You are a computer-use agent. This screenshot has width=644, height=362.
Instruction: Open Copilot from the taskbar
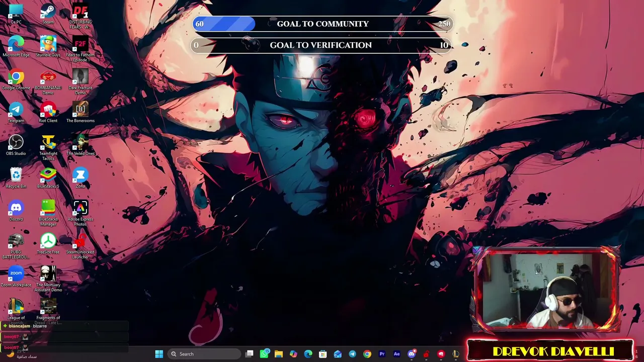coord(293,354)
